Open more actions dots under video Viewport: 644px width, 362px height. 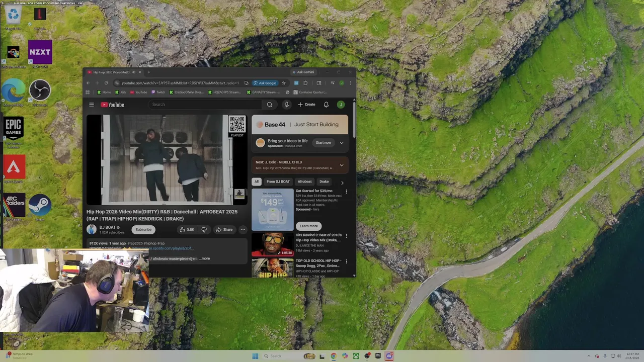coord(243,230)
